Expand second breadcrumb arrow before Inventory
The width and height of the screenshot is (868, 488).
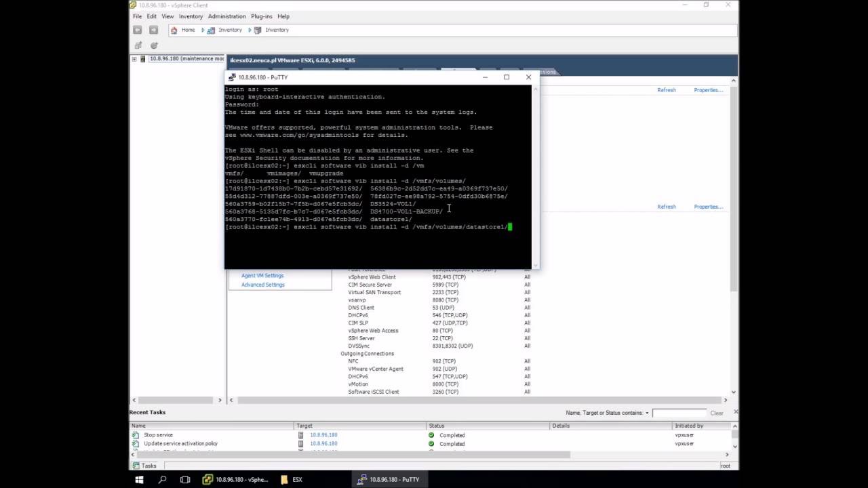[250, 30]
